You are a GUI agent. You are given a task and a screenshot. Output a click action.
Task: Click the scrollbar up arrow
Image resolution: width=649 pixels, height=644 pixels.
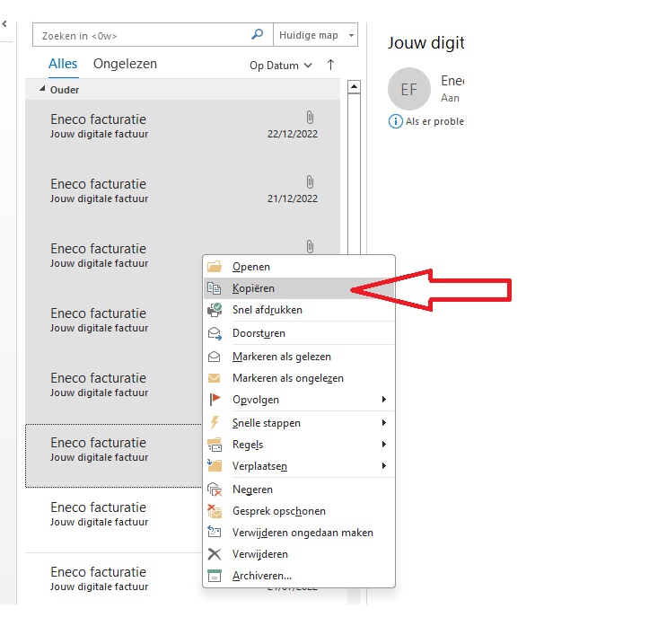pos(354,87)
